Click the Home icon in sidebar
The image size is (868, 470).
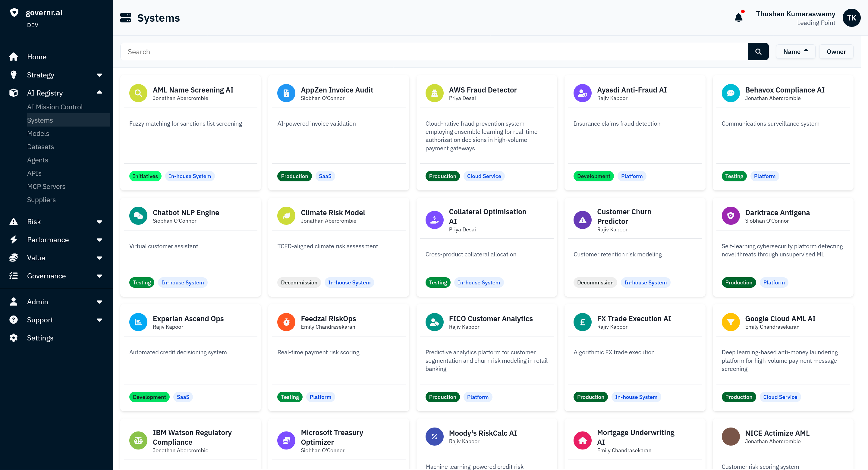(14, 57)
